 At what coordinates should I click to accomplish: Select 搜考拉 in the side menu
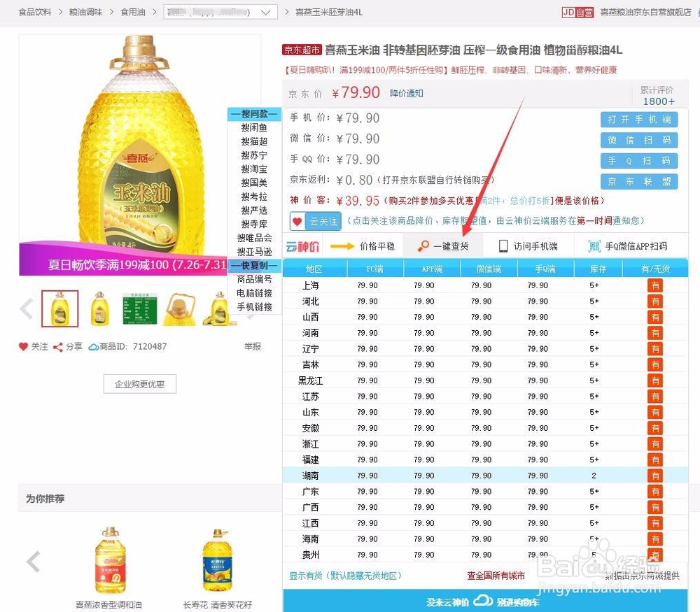(x=254, y=197)
